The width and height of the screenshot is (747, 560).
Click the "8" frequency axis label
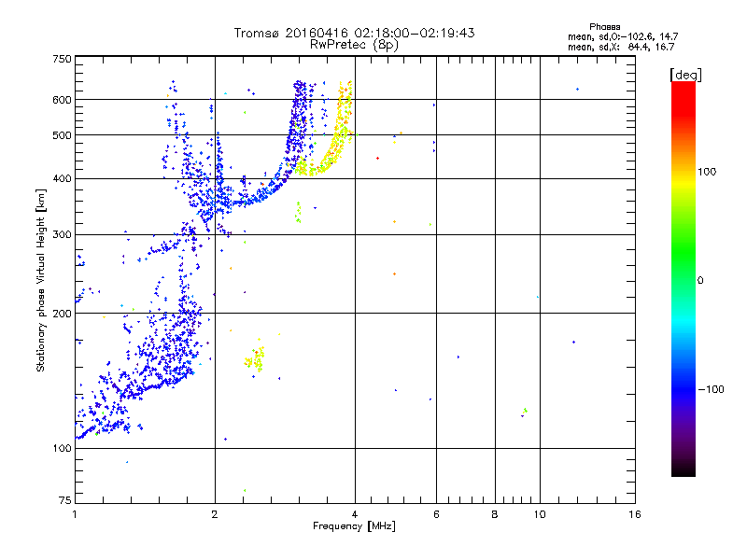495,514
